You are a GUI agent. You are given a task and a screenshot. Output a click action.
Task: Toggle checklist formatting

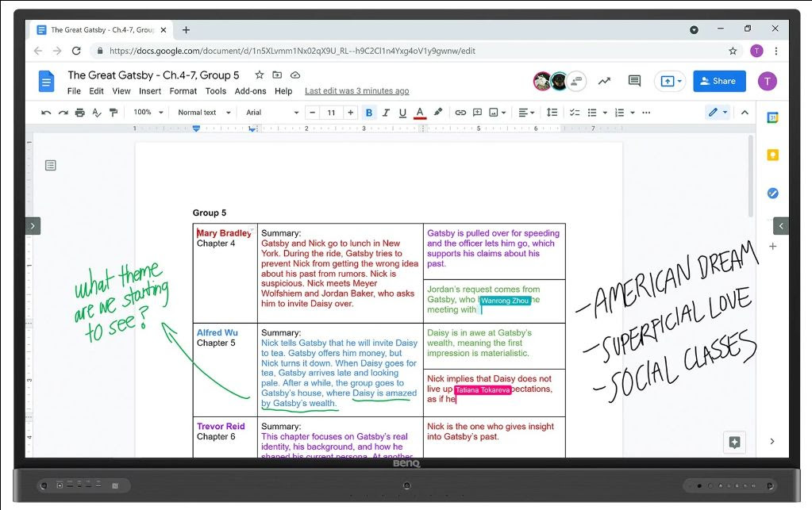click(x=575, y=113)
